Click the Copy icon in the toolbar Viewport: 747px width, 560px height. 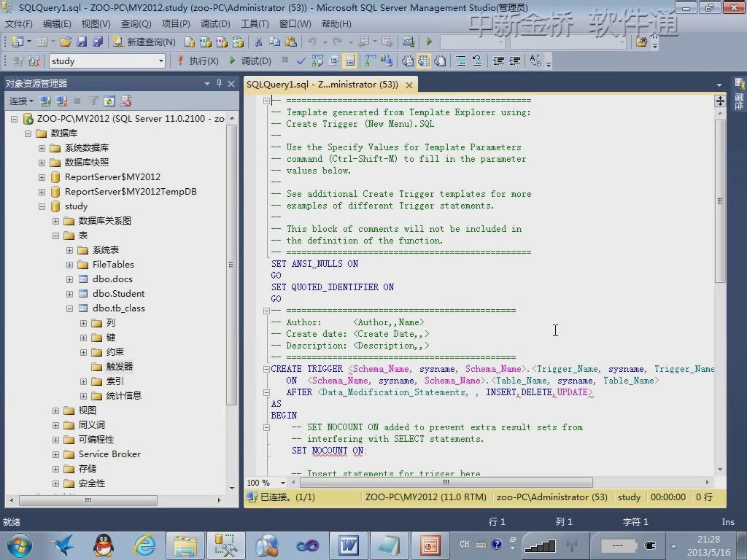point(275,42)
